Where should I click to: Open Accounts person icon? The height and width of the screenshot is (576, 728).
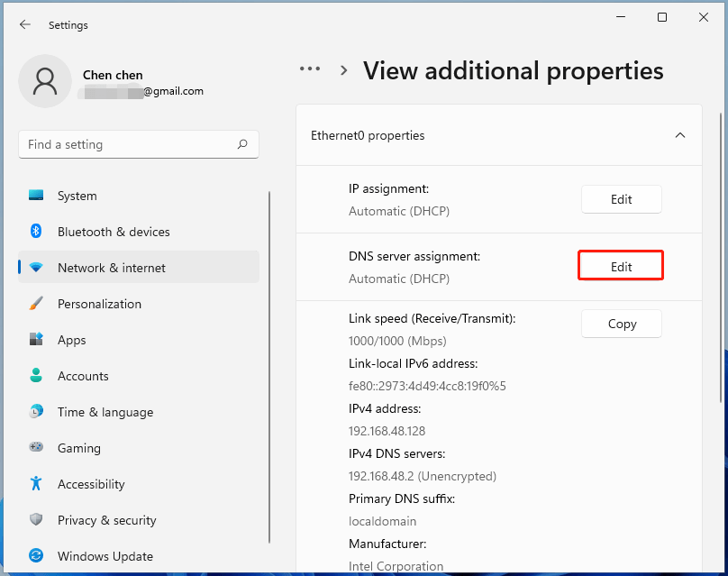pyautogui.click(x=36, y=376)
